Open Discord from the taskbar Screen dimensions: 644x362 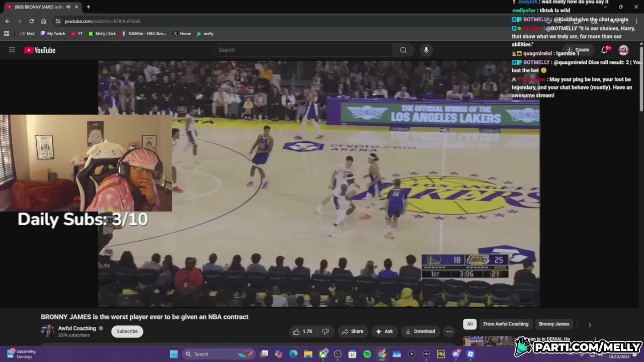click(x=456, y=354)
